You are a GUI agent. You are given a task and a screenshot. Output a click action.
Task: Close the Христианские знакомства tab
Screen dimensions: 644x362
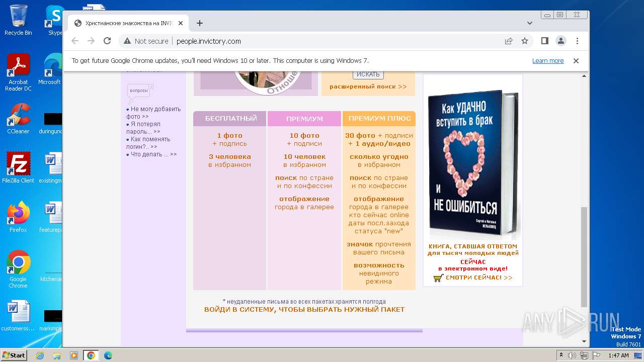click(181, 23)
